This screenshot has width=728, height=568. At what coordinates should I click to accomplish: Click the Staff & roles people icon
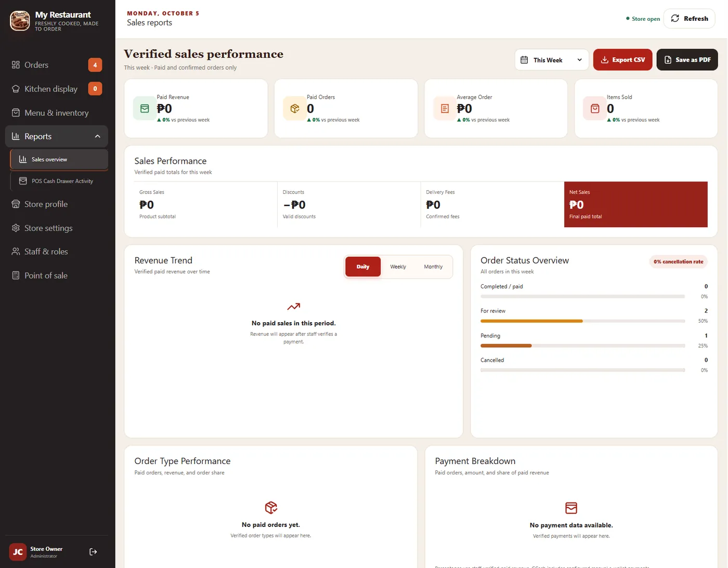[16, 252]
